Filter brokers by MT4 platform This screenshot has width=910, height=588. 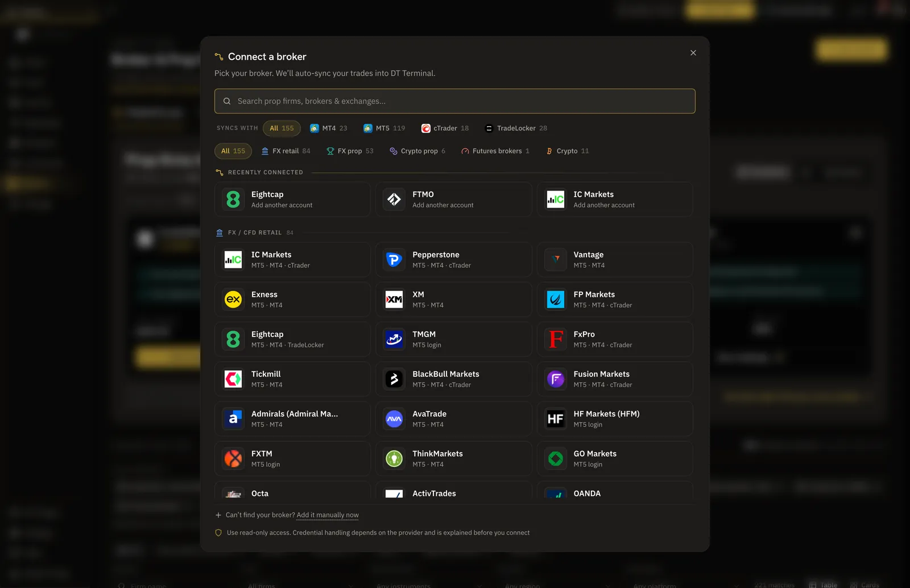[x=329, y=129]
